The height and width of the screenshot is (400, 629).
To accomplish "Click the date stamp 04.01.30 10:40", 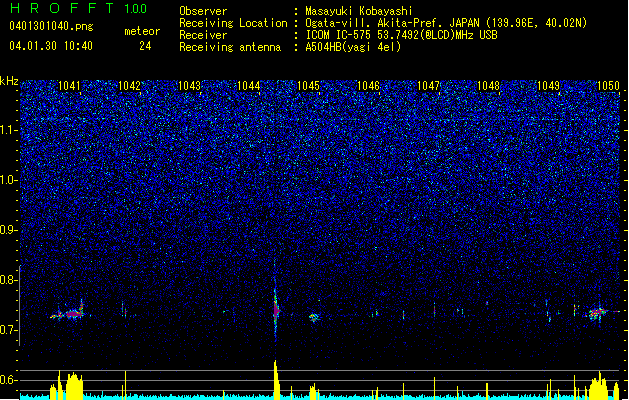I will click(x=51, y=46).
